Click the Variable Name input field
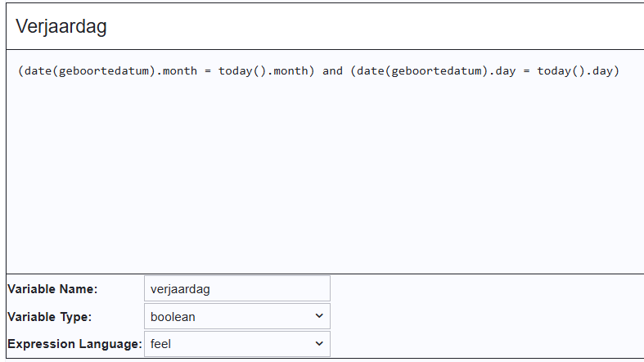Image resolution: width=644 pixels, height=362 pixels. tap(236, 288)
